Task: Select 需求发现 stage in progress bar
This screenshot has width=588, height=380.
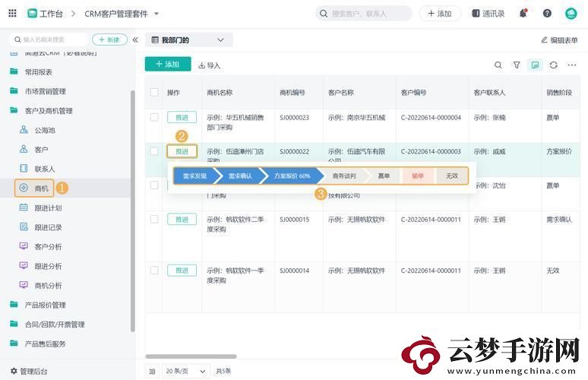Action: pyautogui.click(x=194, y=176)
